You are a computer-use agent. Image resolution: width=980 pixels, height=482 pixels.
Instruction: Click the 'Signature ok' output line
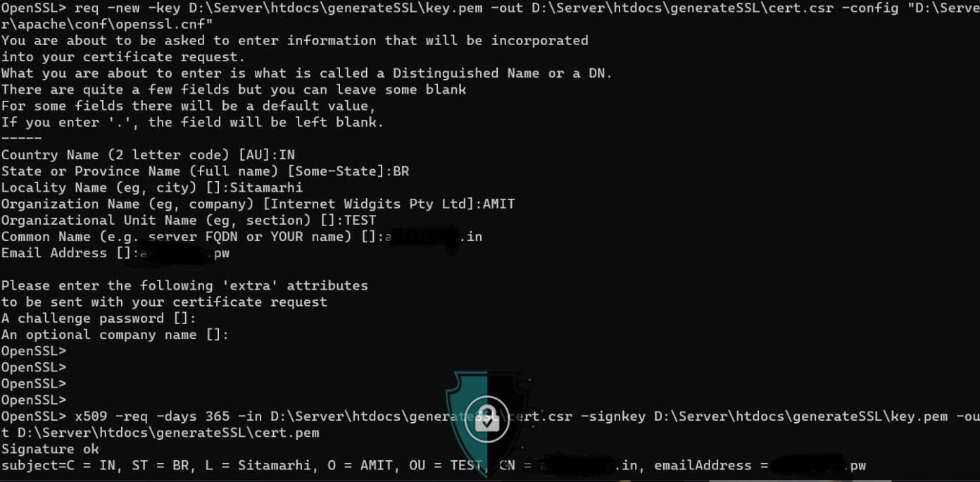tap(50, 449)
